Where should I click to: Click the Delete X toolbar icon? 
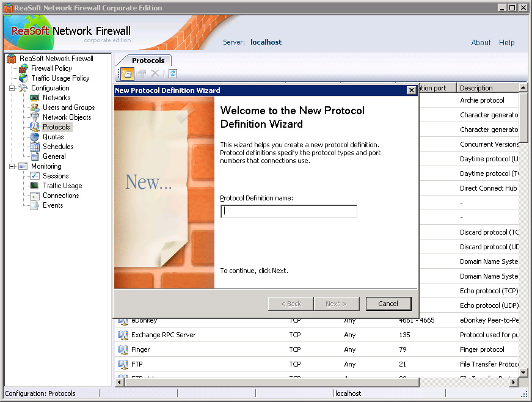[x=155, y=73]
